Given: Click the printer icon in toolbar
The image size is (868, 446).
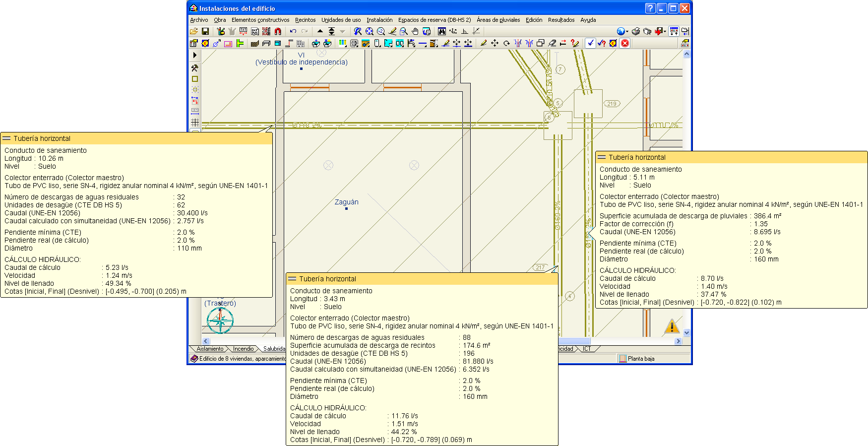Looking at the screenshot, I should [636, 31].
